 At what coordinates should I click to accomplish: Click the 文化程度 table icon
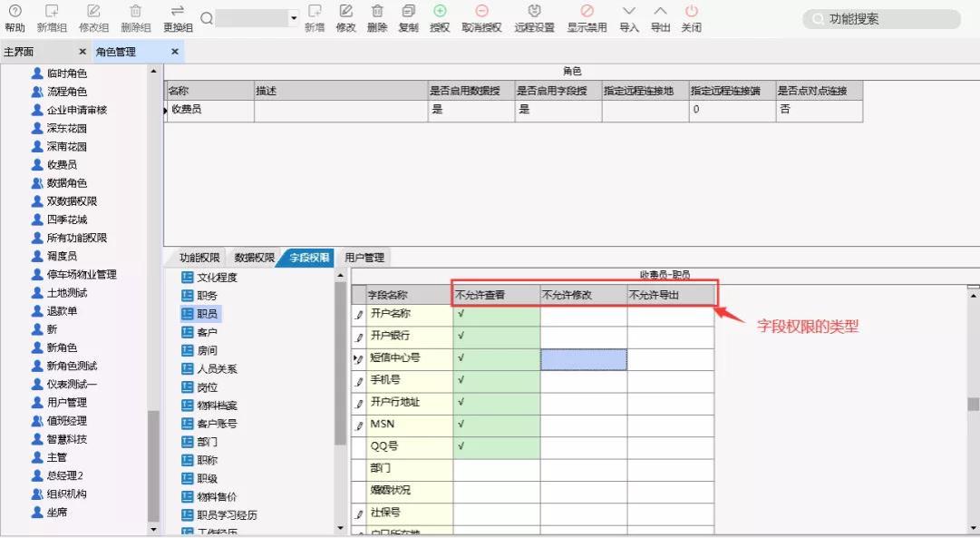pyautogui.click(x=187, y=277)
